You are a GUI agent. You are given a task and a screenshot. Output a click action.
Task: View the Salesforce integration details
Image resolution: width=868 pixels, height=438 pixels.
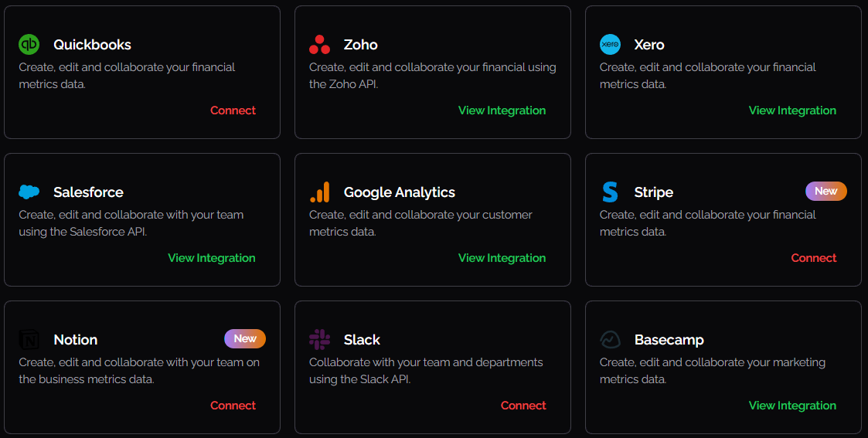click(x=211, y=258)
